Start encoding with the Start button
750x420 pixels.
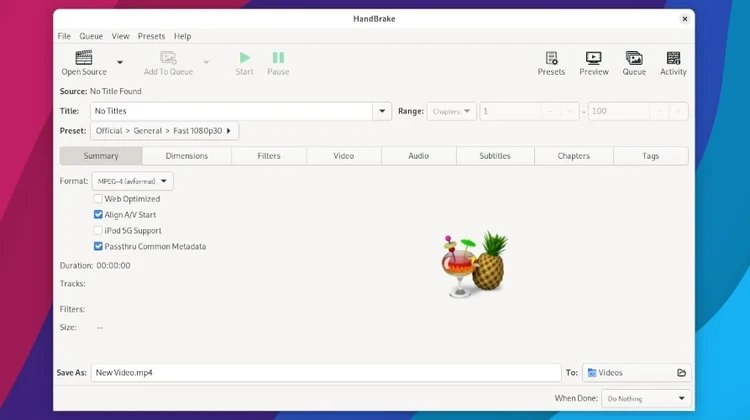pyautogui.click(x=244, y=63)
